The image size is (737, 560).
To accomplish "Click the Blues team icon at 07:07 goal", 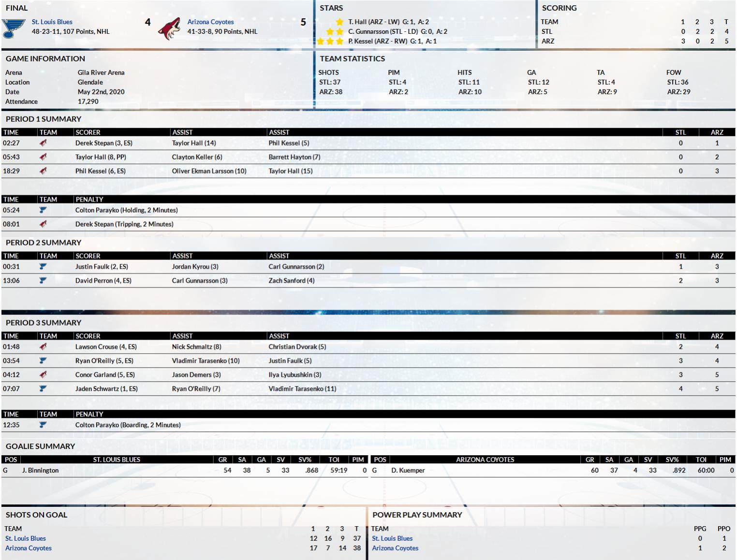I will [43, 389].
